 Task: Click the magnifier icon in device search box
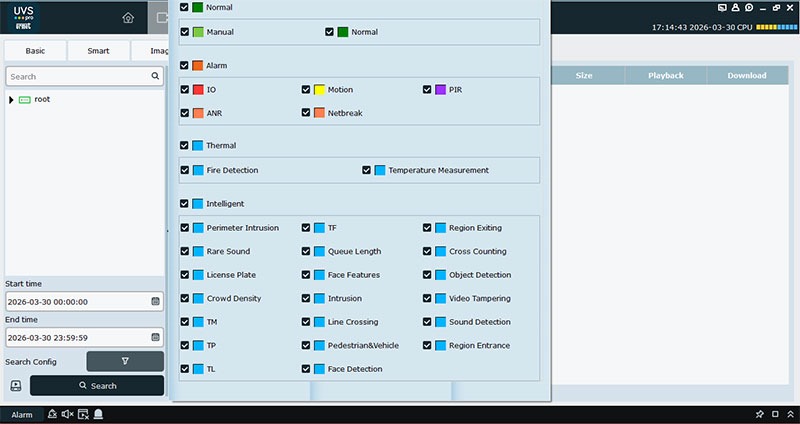[155, 76]
